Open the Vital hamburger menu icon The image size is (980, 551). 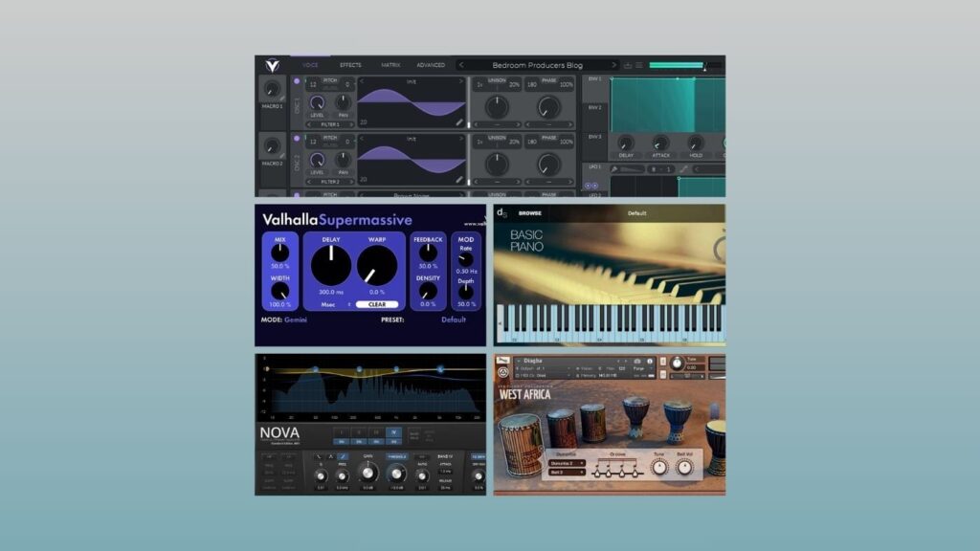pos(638,65)
